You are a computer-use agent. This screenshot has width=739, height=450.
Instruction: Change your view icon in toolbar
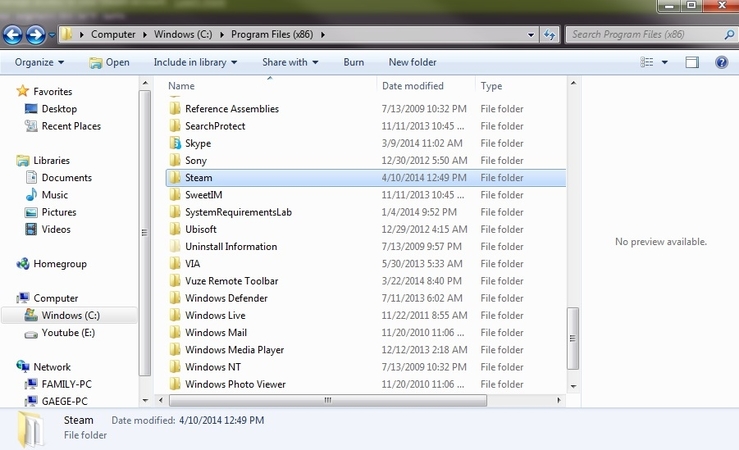pyautogui.click(x=647, y=62)
